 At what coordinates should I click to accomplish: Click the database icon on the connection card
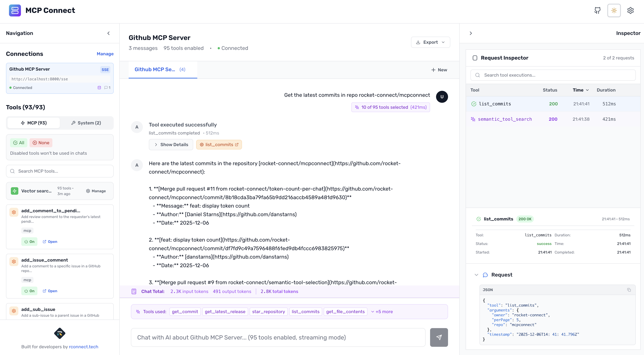point(99,88)
